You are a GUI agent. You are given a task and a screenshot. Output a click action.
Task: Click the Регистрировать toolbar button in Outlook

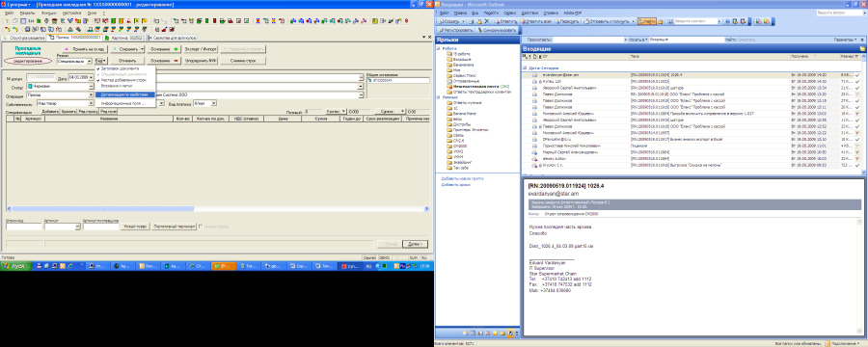[455, 30]
